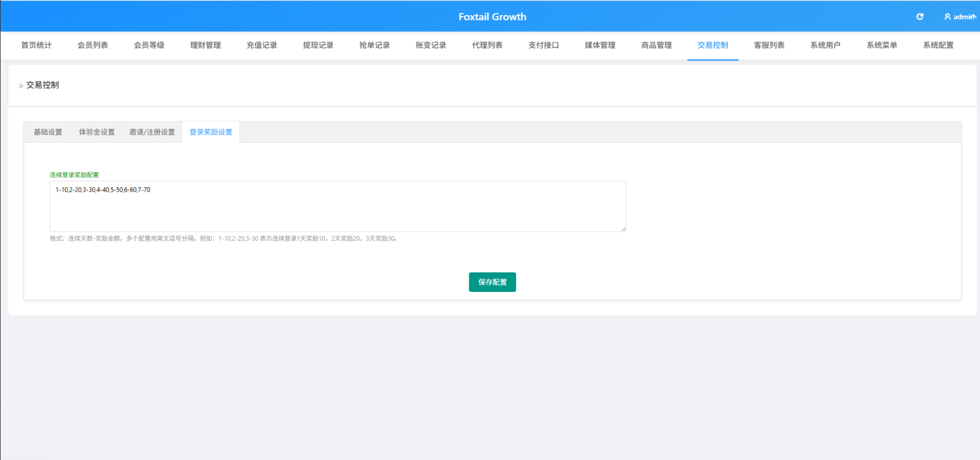The width and height of the screenshot is (980, 460).
Task: Click the 连续登录奖励配置 label
Action: coord(74,174)
